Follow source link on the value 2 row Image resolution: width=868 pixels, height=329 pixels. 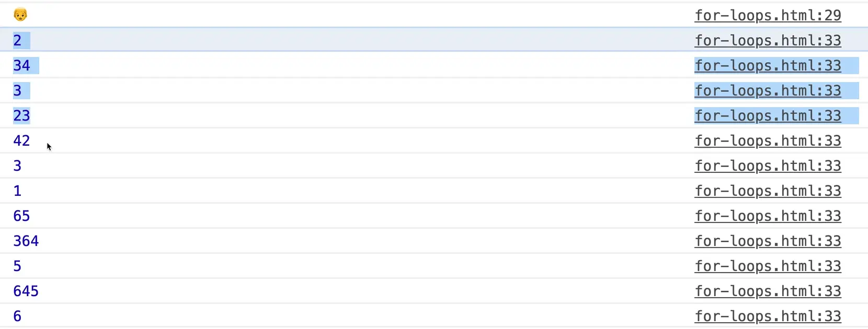click(x=768, y=41)
